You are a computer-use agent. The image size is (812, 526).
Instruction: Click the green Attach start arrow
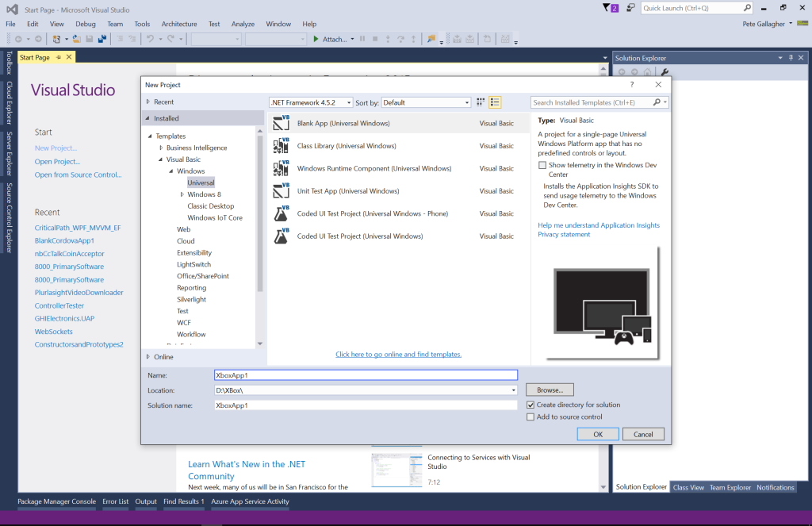[316, 39]
